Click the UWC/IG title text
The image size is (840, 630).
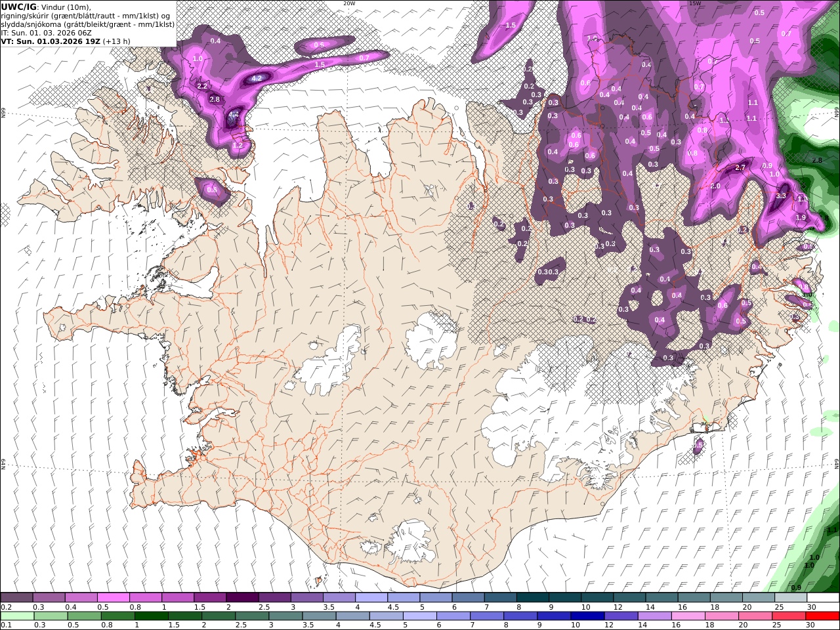click(x=18, y=7)
